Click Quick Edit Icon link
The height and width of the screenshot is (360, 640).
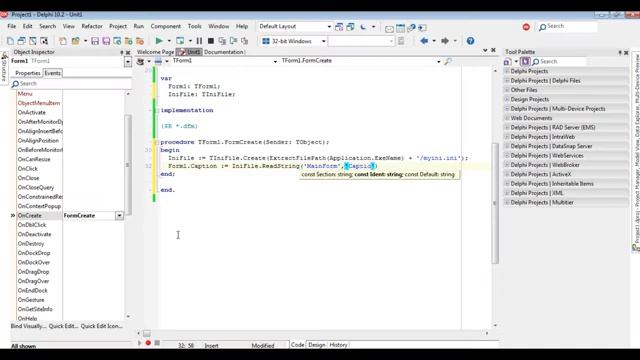(x=102, y=326)
